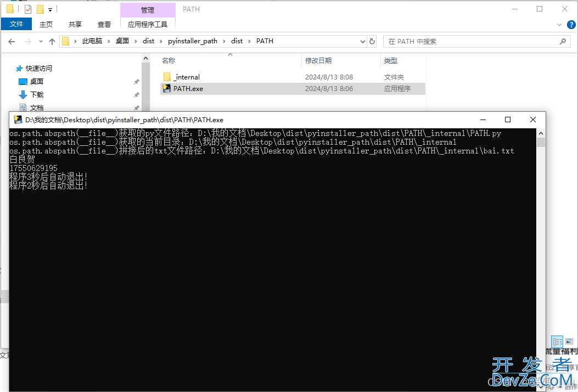Click the quick access properties checkmark icon
The image size is (578, 392).
tap(28, 9)
